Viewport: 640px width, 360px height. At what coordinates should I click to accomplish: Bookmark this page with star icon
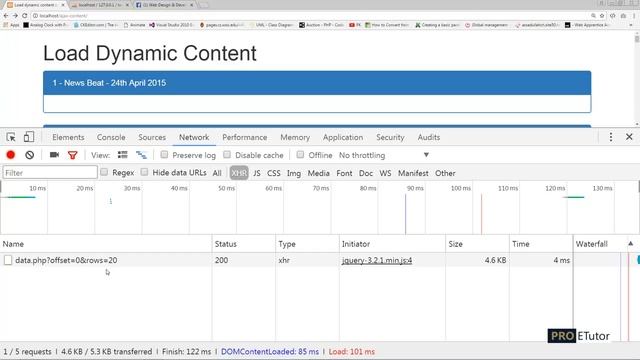[602, 16]
